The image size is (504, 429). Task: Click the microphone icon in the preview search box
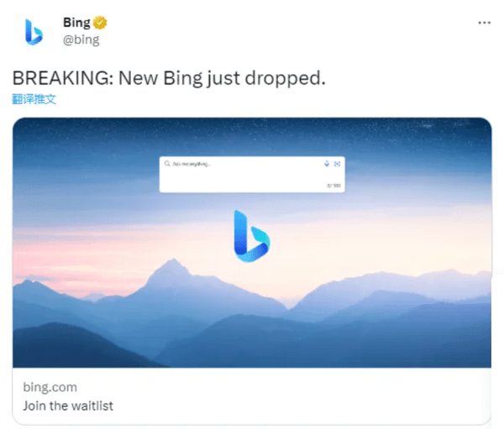click(327, 164)
